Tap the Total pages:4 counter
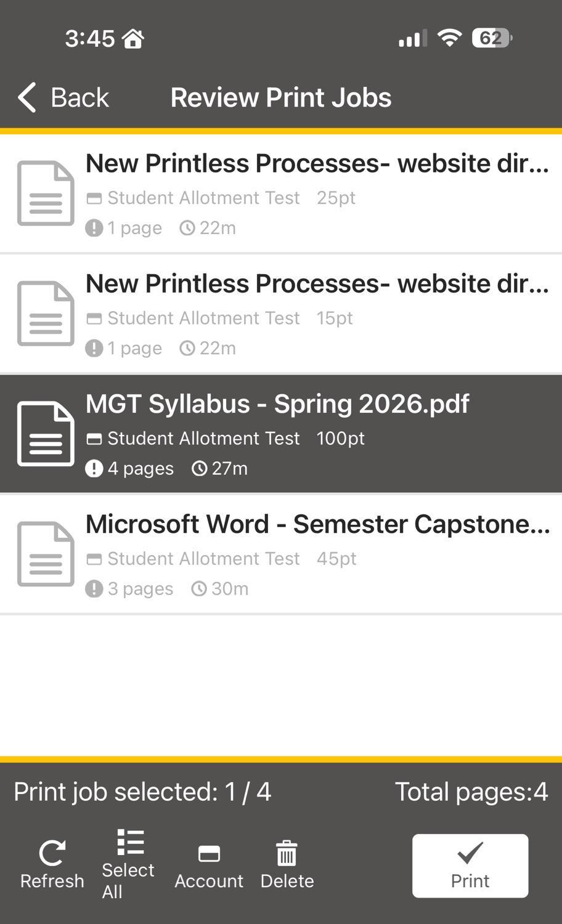 (472, 791)
